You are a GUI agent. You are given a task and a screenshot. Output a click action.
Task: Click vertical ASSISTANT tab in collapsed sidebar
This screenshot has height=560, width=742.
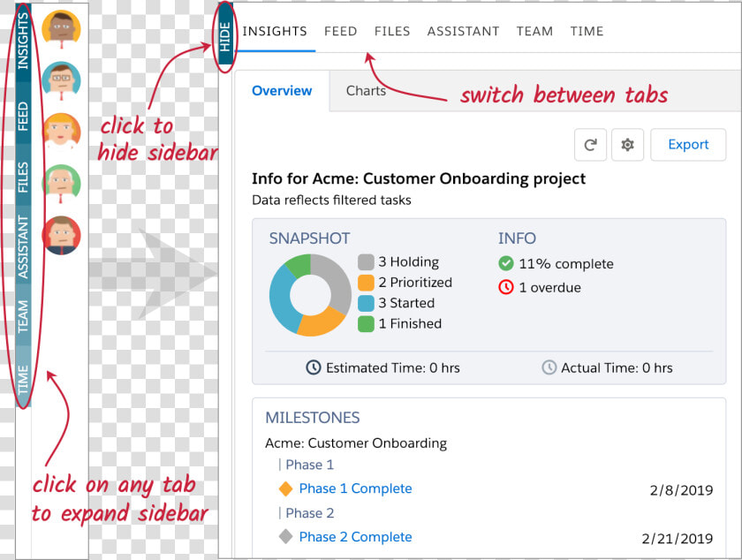click(23, 246)
